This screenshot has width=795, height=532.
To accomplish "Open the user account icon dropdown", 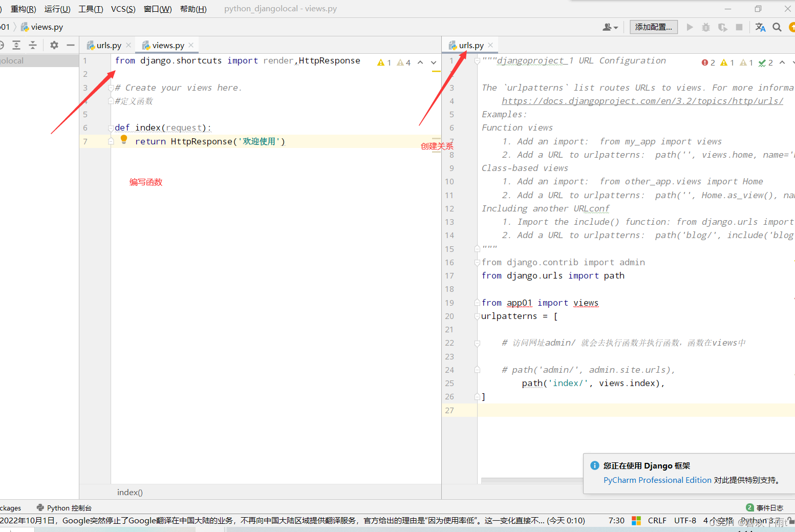I will tap(610, 27).
